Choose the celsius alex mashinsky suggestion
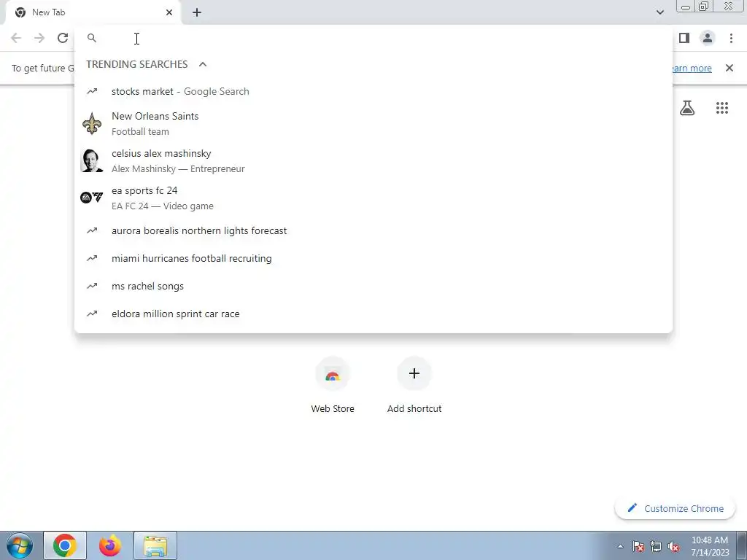Viewport: 747px width, 560px height. pyautogui.click(x=373, y=161)
